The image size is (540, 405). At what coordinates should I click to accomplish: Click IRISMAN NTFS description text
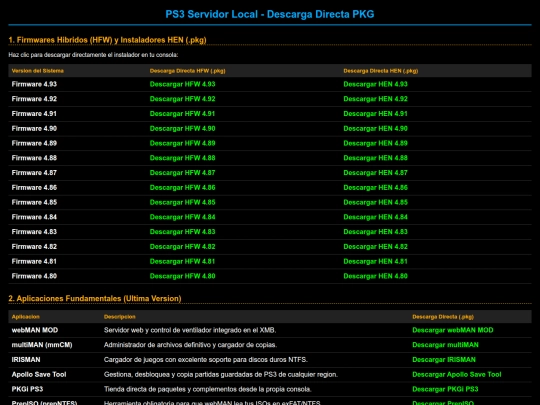coord(206,360)
